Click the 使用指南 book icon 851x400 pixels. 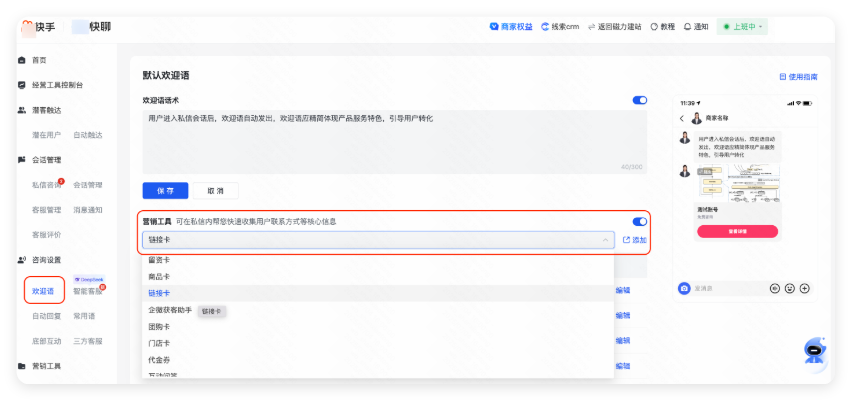click(783, 77)
